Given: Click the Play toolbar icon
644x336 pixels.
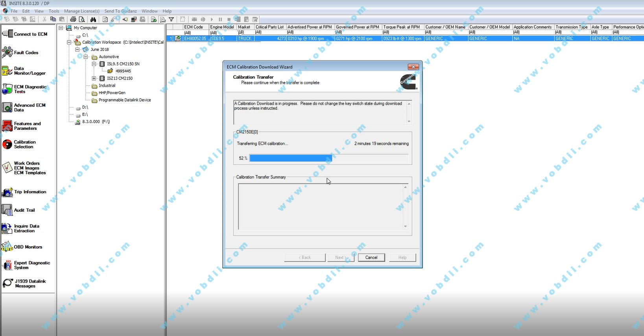Looking at the screenshot, I should (212, 19).
